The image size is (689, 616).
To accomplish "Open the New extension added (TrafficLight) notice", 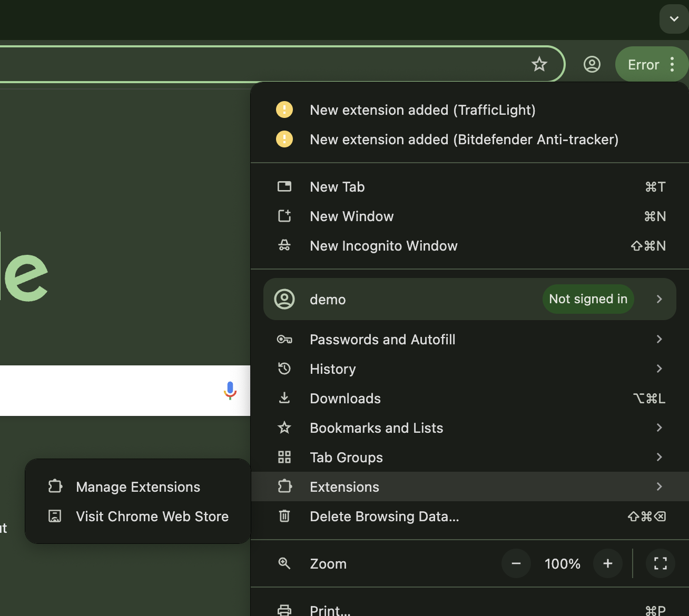I will click(470, 110).
